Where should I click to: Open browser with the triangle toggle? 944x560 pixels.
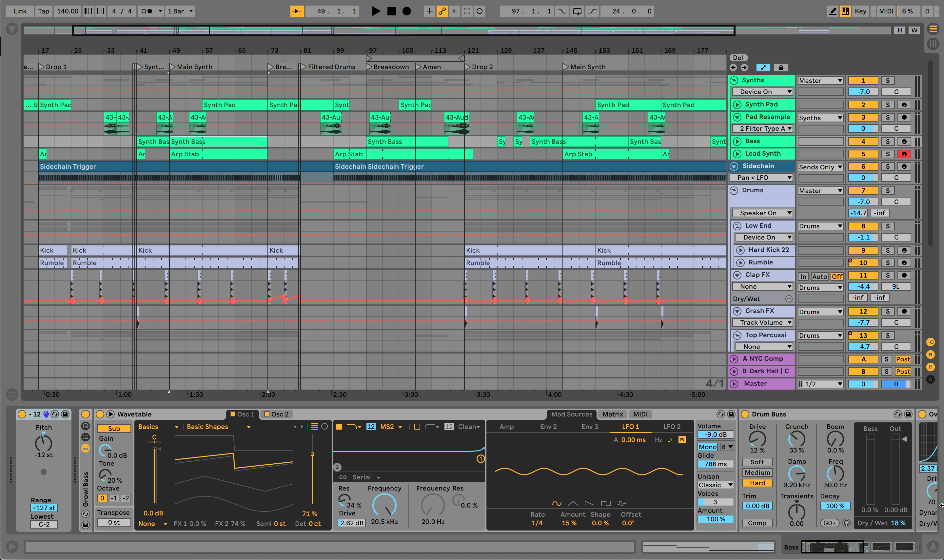12,29
